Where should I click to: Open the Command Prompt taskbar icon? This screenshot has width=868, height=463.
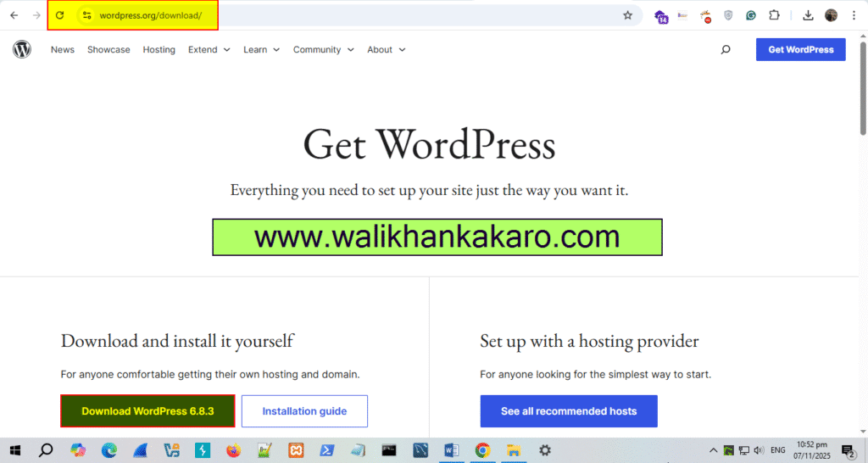click(388, 450)
